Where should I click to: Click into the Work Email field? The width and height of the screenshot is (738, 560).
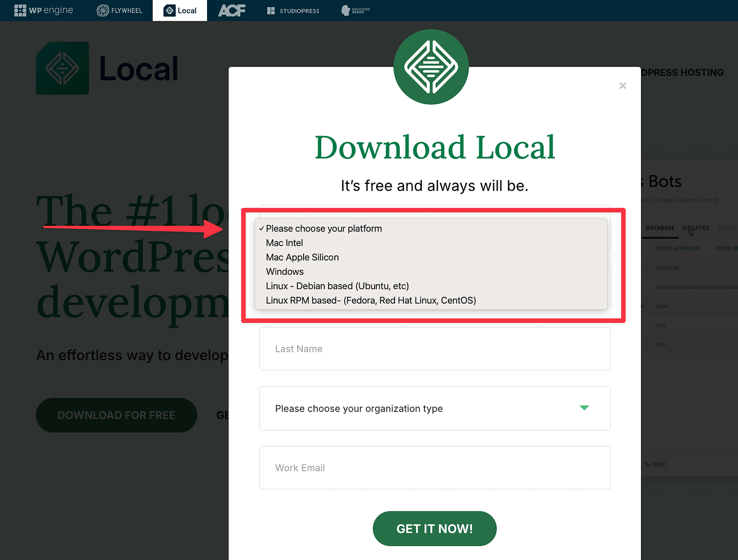click(x=434, y=468)
